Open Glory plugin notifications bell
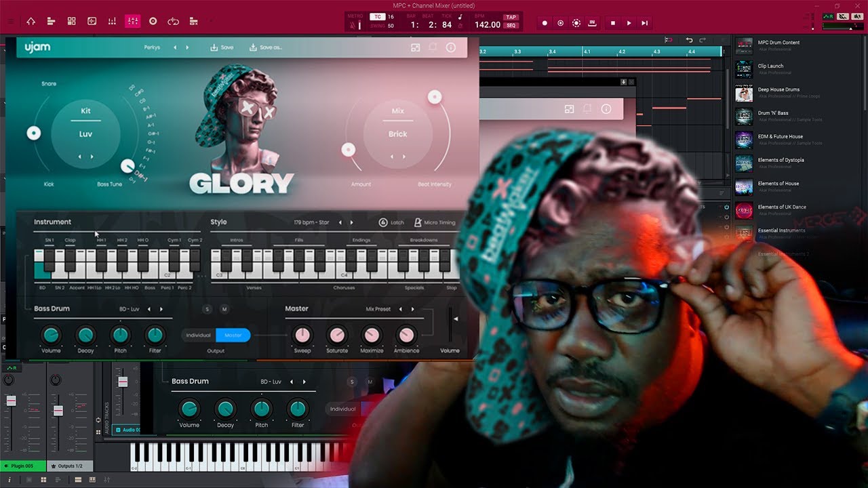 tap(433, 47)
